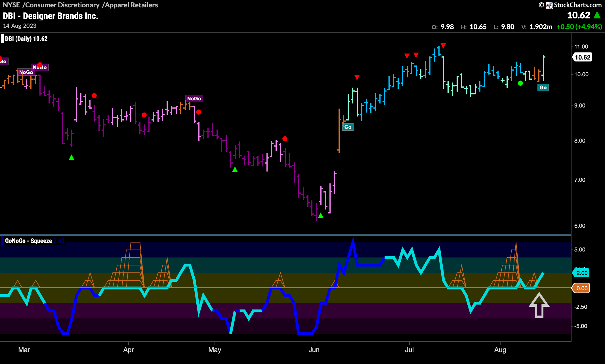Click the -2.50 oscillator axis label
The width and height of the screenshot is (605, 364).
[x=581, y=307]
